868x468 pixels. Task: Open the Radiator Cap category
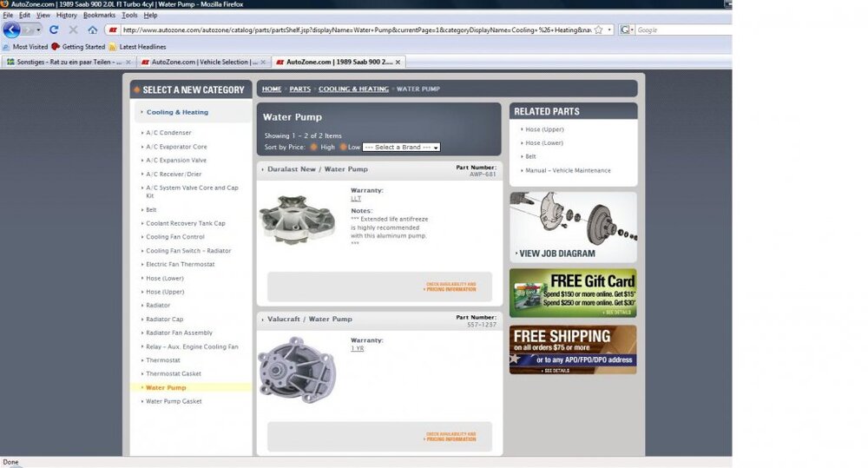[164, 320]
